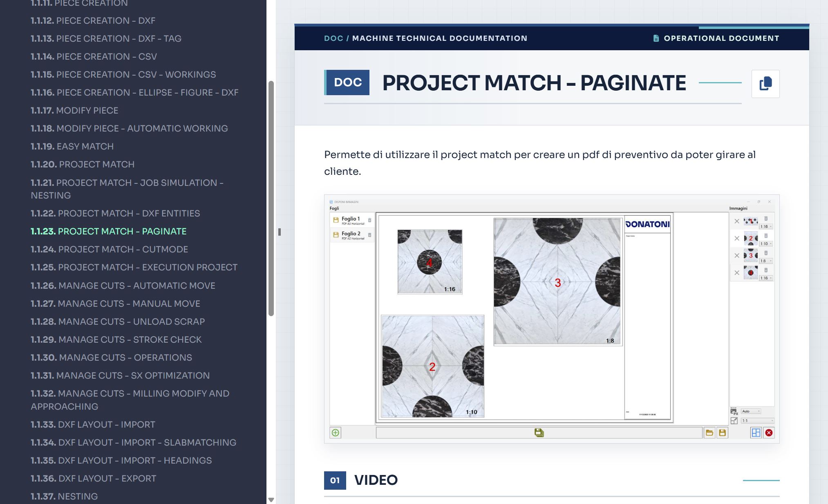Open the Project Match paginate screenshot image
The image size is (828, 504).
point(552,319)
